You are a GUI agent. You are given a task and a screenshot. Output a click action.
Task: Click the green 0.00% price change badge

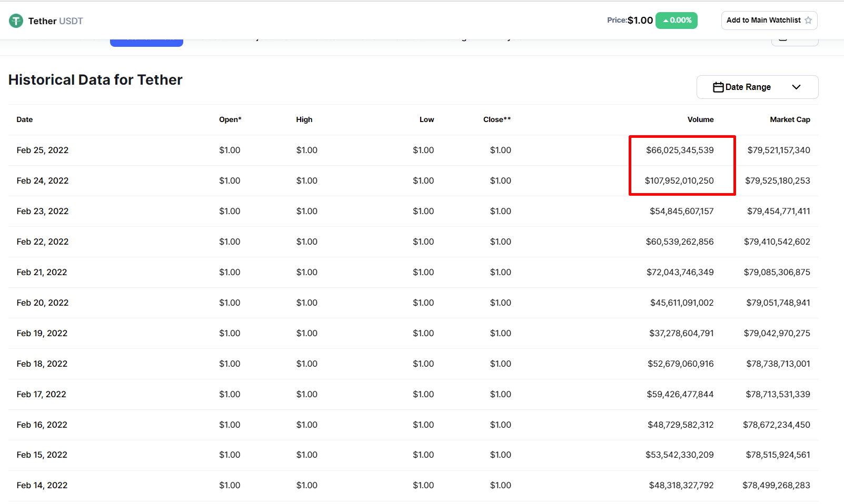tap(676, 21)
